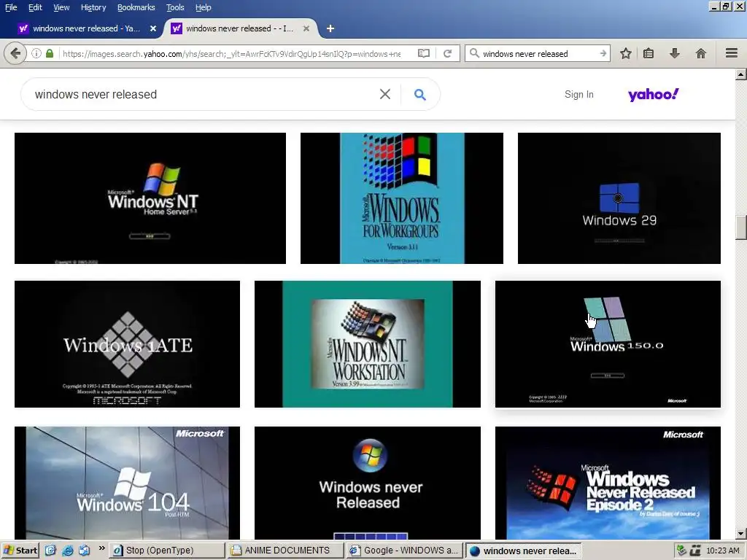Screen dimensions: 747x560
Task: Open the Bookmarks menu
Action: [136, 7]
